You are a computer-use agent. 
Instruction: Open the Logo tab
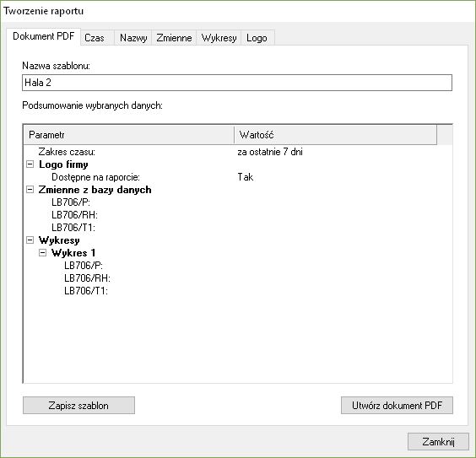point(257,38)
